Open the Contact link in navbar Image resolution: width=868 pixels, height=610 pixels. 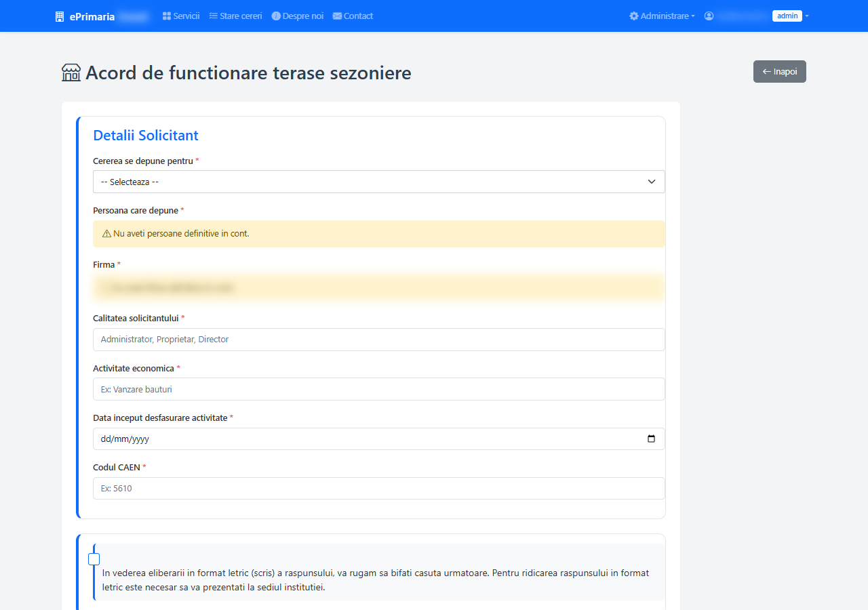pos(353,16)
